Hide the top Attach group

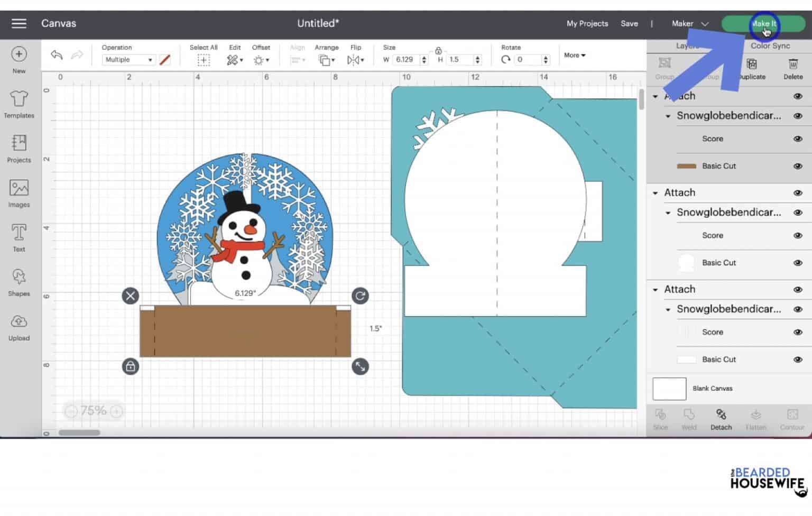tap(798, 96)
